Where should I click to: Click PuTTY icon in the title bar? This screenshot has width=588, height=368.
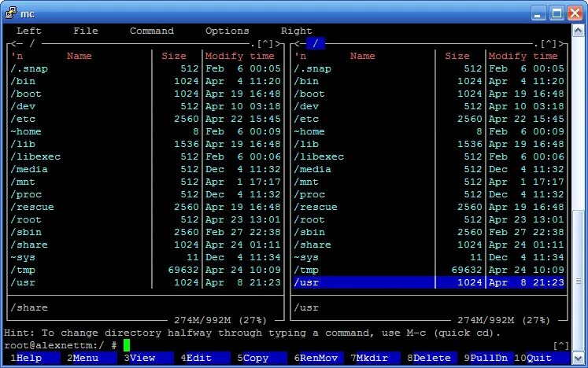coord(11,13)
